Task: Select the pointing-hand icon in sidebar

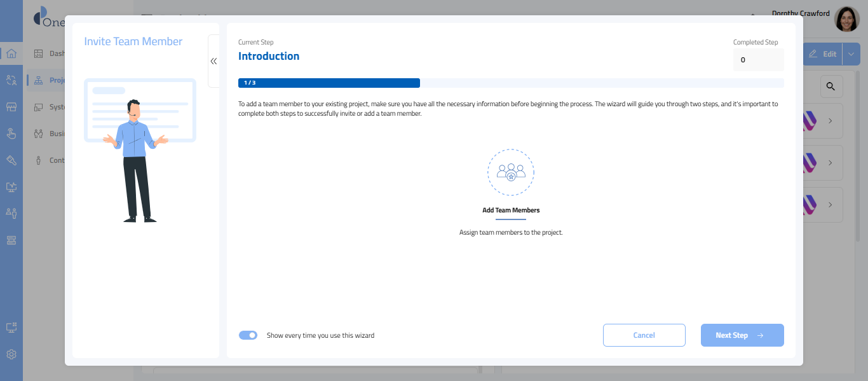Action: [x=11, y=134]
